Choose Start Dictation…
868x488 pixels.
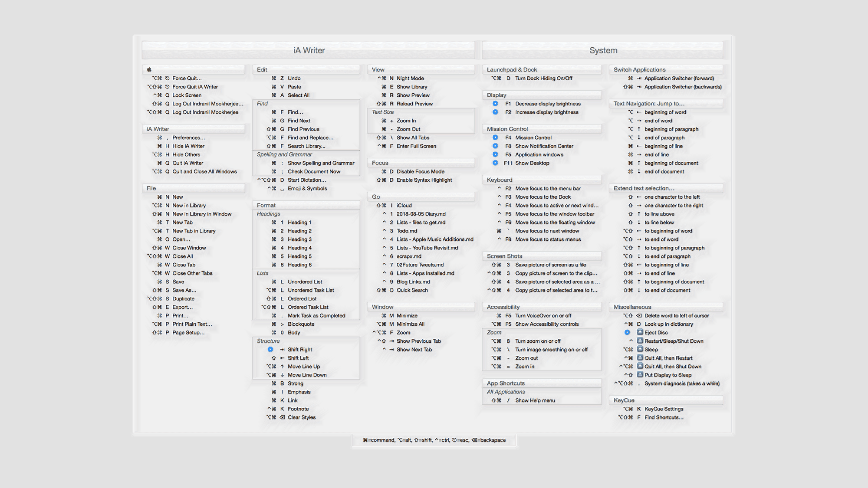(306, 180)
